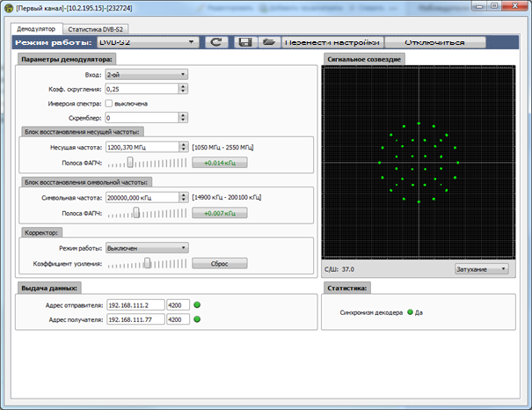
Task: Click the green indicator next to sender address
Action: coord(197,305)
